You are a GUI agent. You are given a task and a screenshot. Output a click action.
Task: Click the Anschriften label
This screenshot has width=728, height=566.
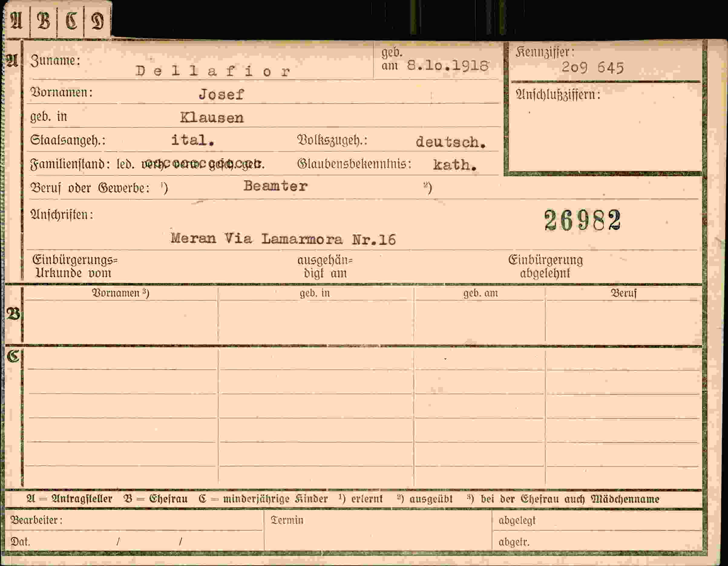click(62, 215)
